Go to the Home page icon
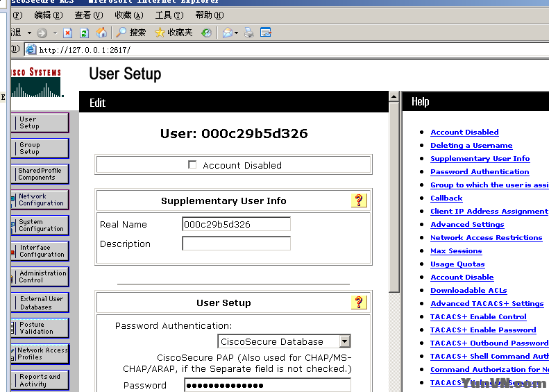549x392 pixels. click(101, 33)
